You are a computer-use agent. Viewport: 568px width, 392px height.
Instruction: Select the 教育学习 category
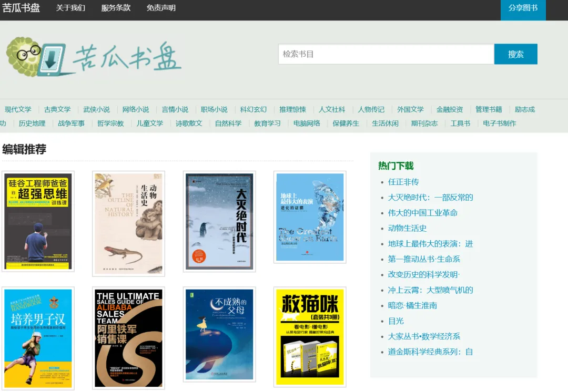coord(267,123)
